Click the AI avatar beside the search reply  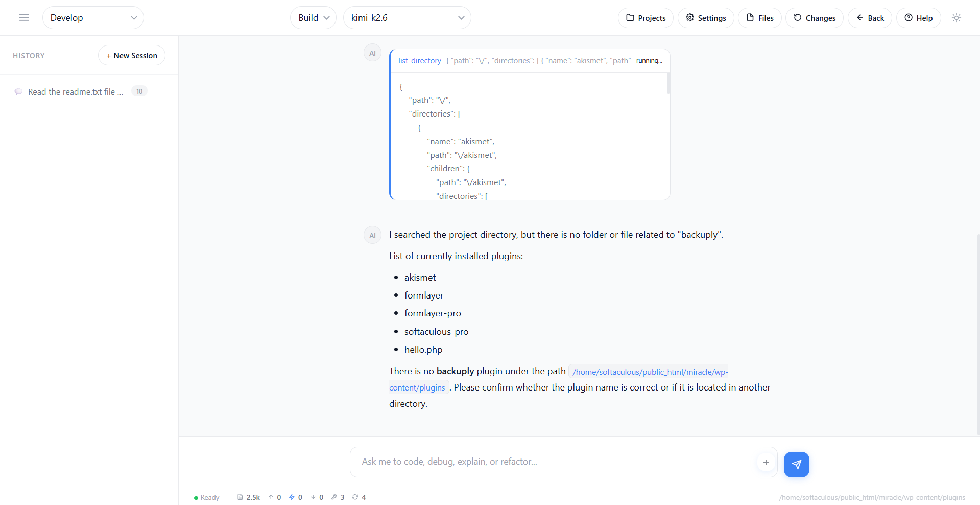pyautogui.click(x=372, y=236)
